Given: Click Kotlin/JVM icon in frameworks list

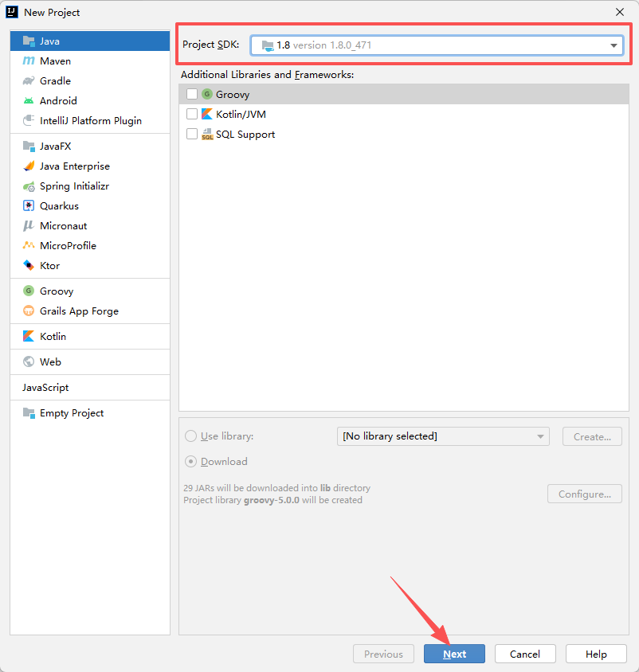Looking at the screenshot, I should coord(207,114).
